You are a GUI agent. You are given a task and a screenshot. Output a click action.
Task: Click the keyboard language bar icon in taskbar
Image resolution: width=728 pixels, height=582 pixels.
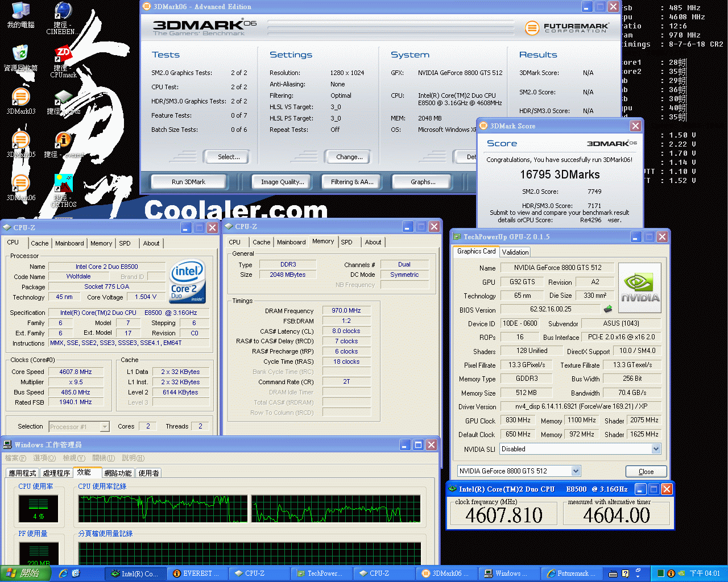pyautogui.click(x=613, y=573)
